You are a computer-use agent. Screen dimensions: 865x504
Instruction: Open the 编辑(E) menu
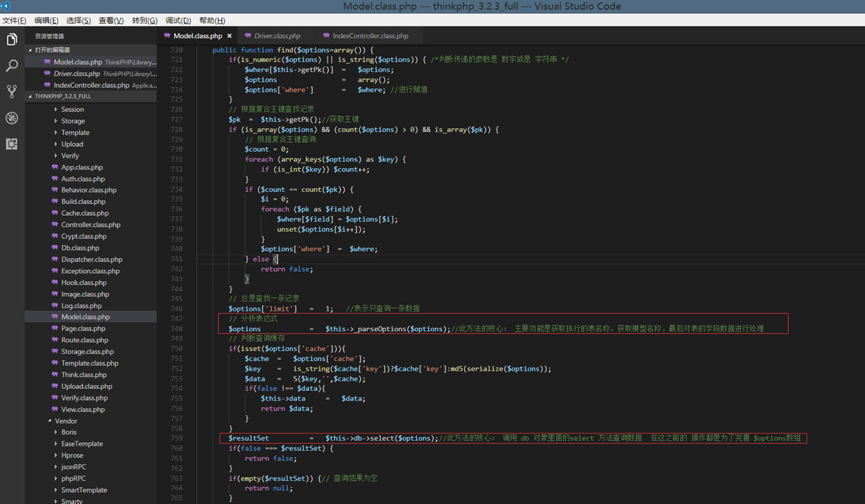click(x=46, y=21)
